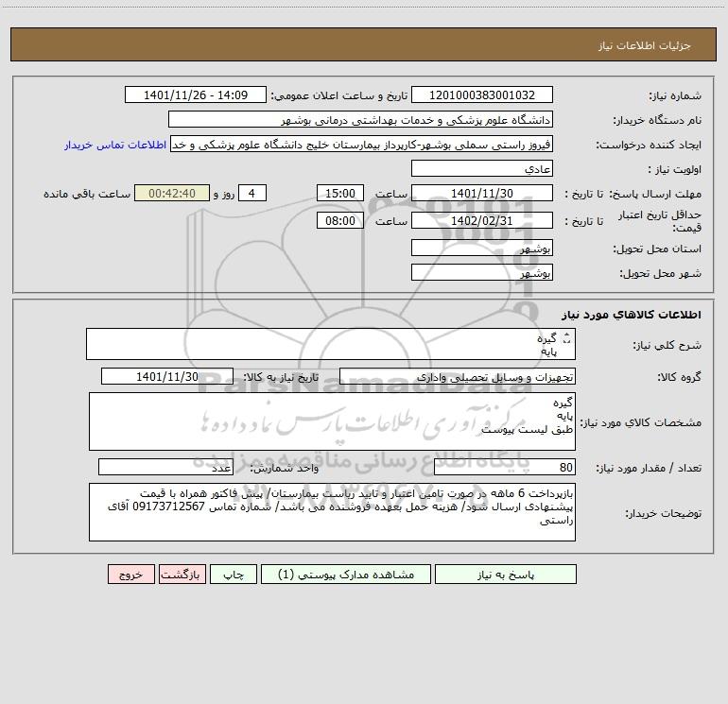Click the شماره نیاز field 1201000383001032
The image size is (728, 704).
click(482, 94)
